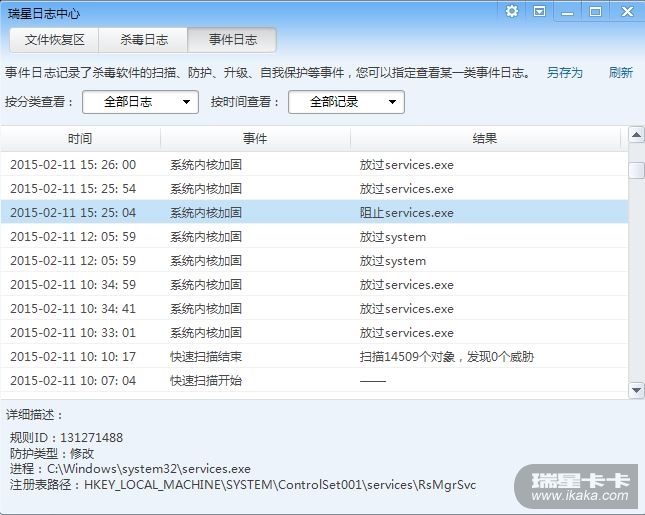645x515 pixels.
Task: Sort by the 事件 column header
Action: 255,139
